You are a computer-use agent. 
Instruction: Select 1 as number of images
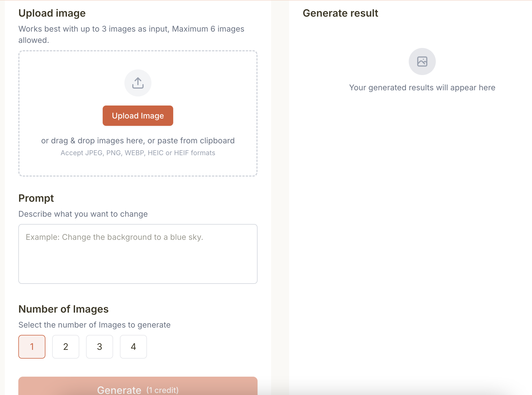[x=32, y=347]
